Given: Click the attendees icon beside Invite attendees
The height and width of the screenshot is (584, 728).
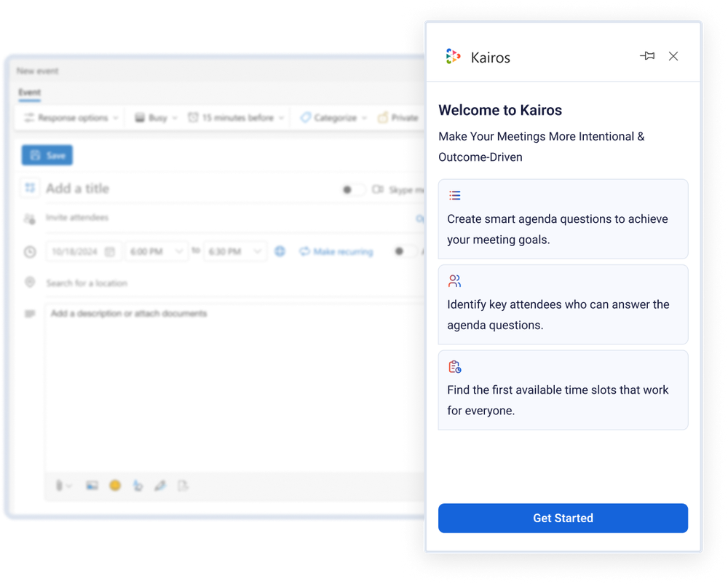Looking at the screenshot, I should click(x=30, y=218).
